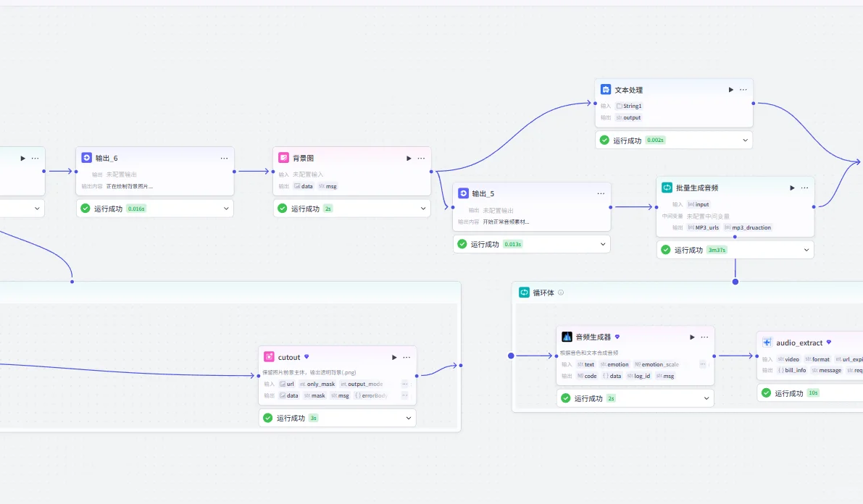
Task: Open the 输出_5 node more options menu
Action: click(x=601, y=193)
